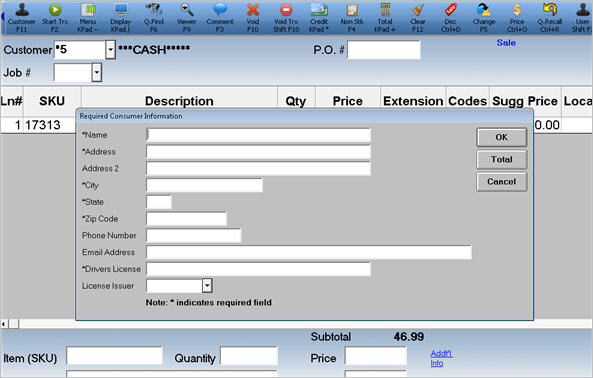
Task: Expand the Job # dropdown arrow
Action: pos(97,72)
